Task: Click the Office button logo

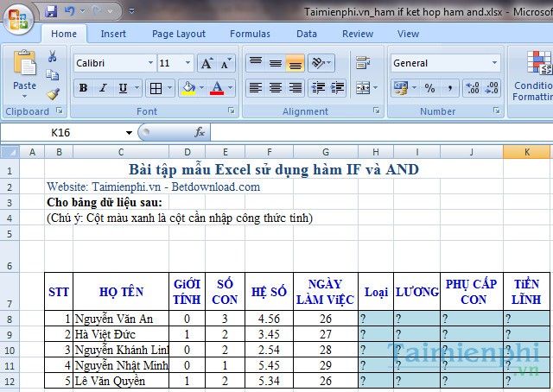Action: [18, 16]
